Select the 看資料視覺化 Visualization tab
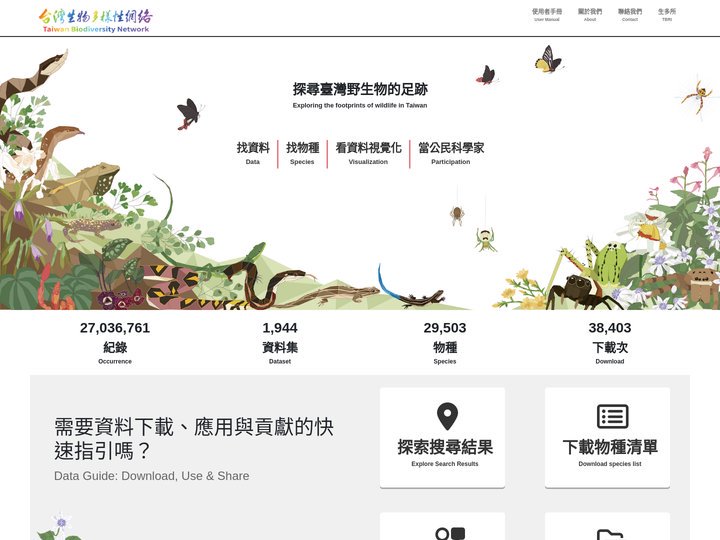The width and height of the screenshot is (720, 540). [x=368, y=153]
